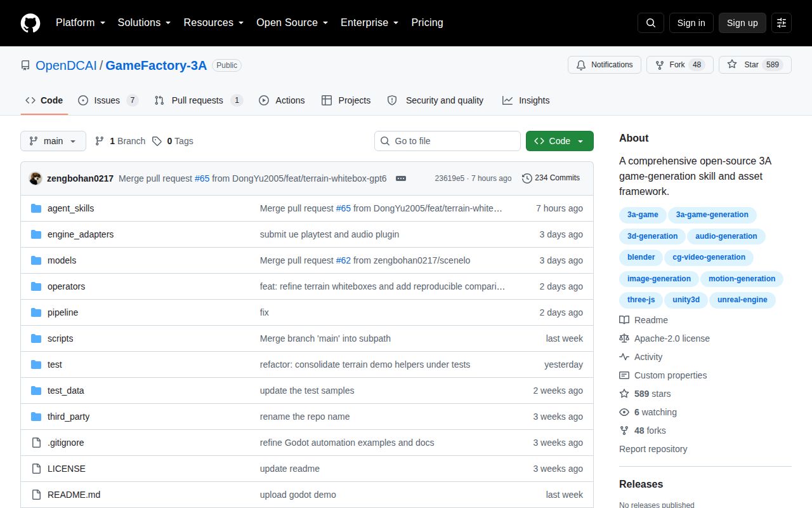This screenshot has width=812, height=508.
Task: Click the book icon beside Readme
Action: coord(624,320)
